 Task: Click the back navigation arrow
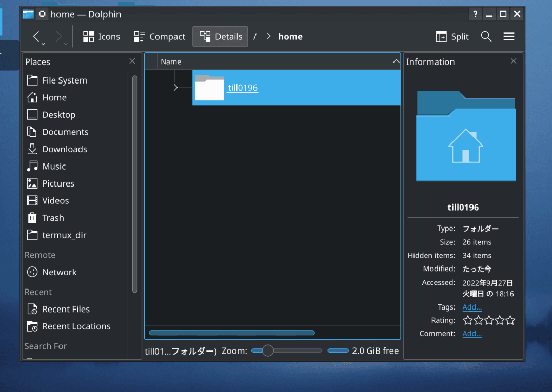click(36, 36)
